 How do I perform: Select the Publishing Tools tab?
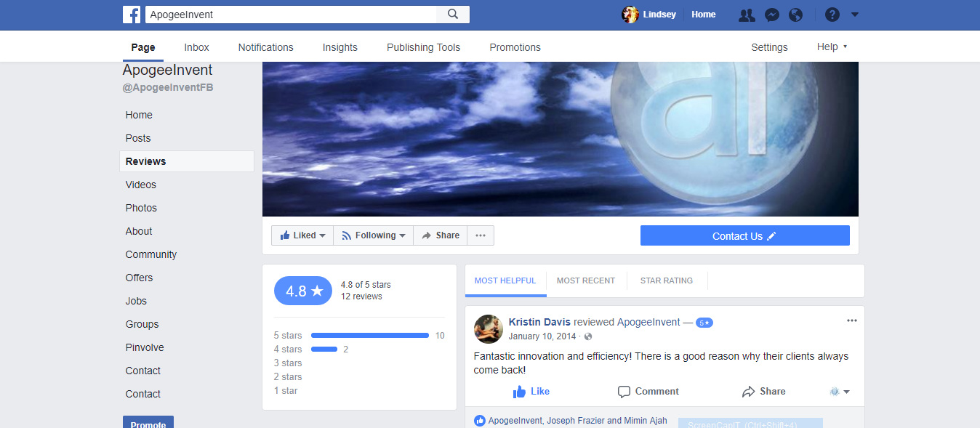(423, 47)
